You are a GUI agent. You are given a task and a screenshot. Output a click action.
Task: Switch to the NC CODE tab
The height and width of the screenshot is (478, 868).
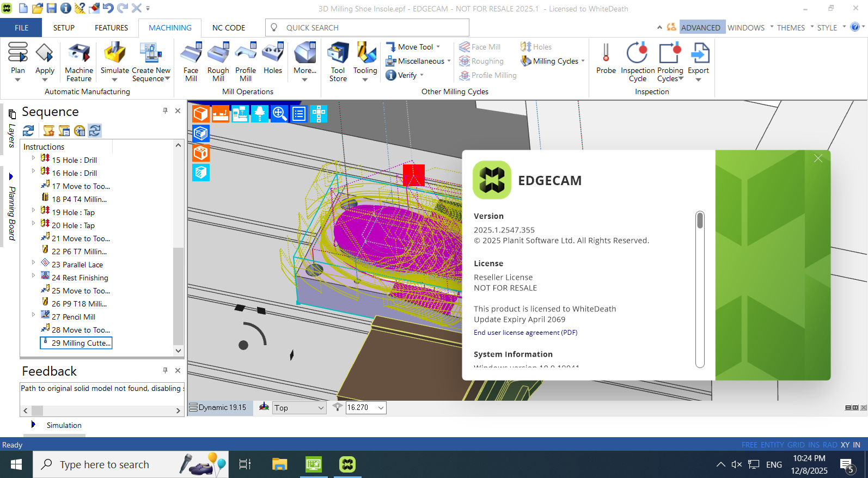[228, 28]
